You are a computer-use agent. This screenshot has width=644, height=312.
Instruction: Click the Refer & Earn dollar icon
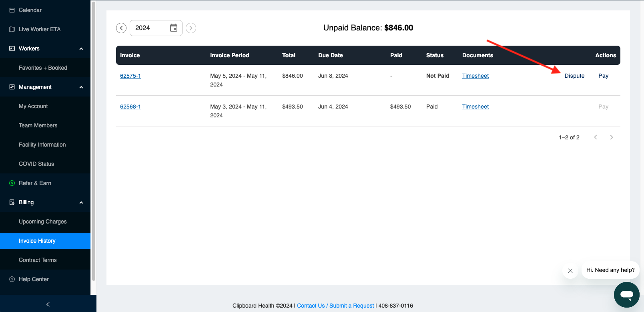[x=12, y=183]
